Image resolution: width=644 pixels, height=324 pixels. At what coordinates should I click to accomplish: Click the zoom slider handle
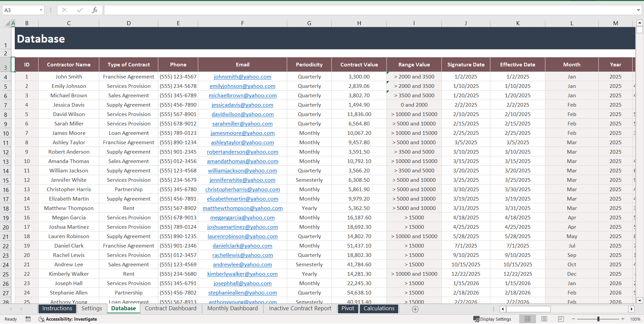click(598, 319)
